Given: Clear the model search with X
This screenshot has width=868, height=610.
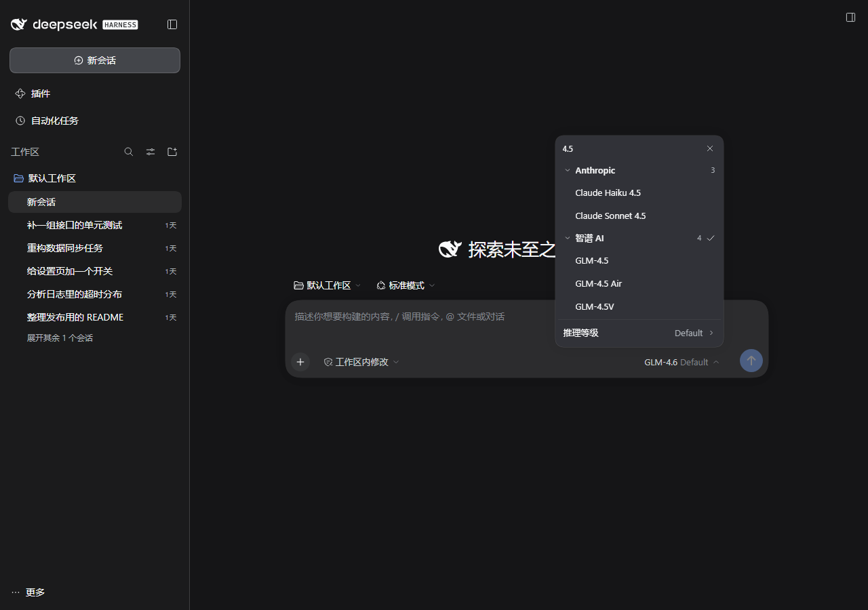Looking at the screenshot, I should pos(710,148).
